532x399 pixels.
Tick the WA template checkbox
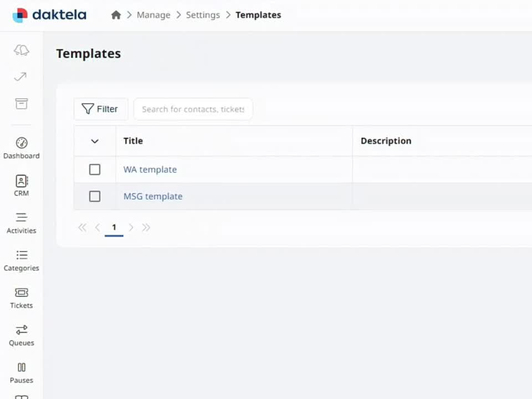[95, 170]
